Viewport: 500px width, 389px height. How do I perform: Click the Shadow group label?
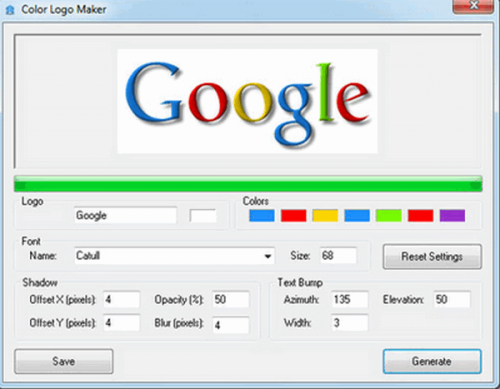[40, 283]
